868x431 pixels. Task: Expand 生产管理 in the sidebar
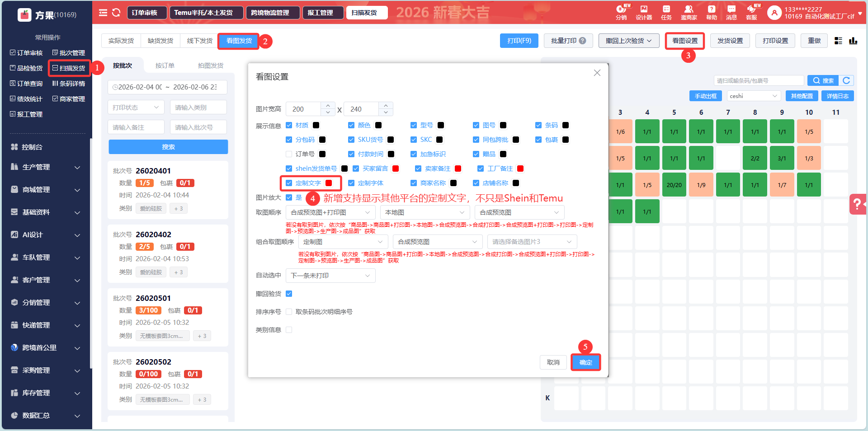point(46,167)
